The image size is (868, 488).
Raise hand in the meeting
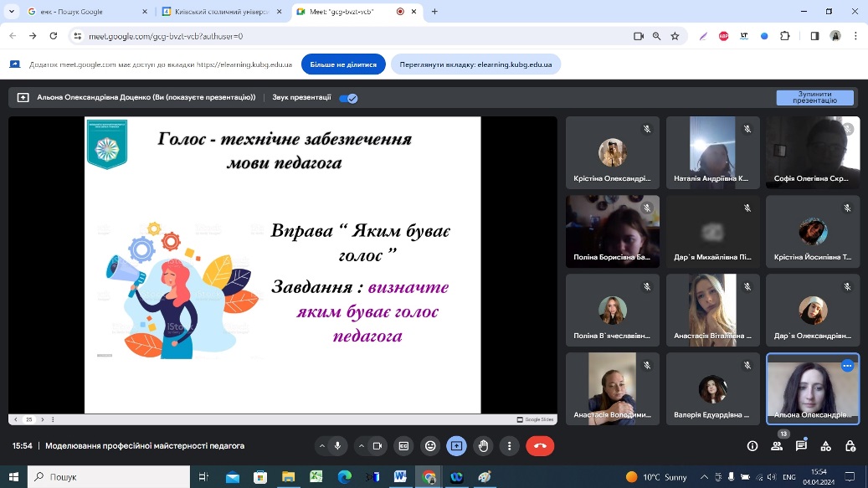(x=483, y=446)
